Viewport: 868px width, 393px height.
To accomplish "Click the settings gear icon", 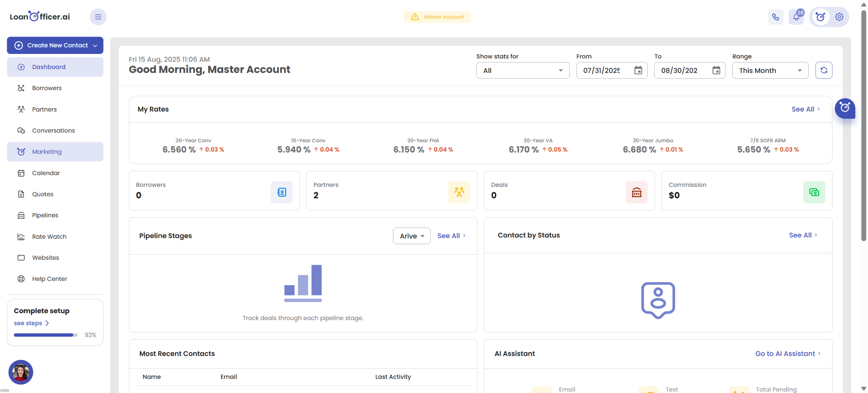I will click(839, 17).
